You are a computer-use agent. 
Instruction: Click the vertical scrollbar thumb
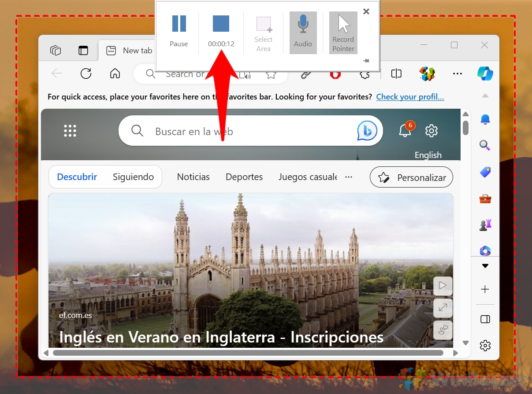tap(465, 128)
